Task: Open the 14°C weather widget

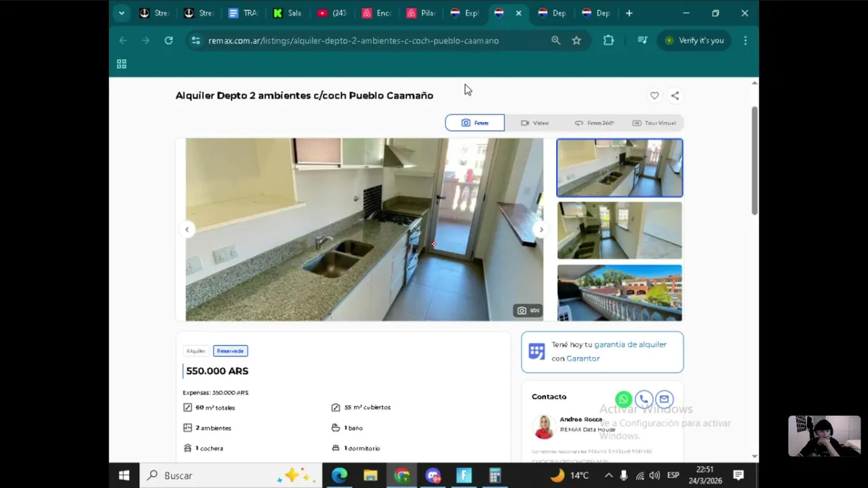Action: tap(569, 475)
